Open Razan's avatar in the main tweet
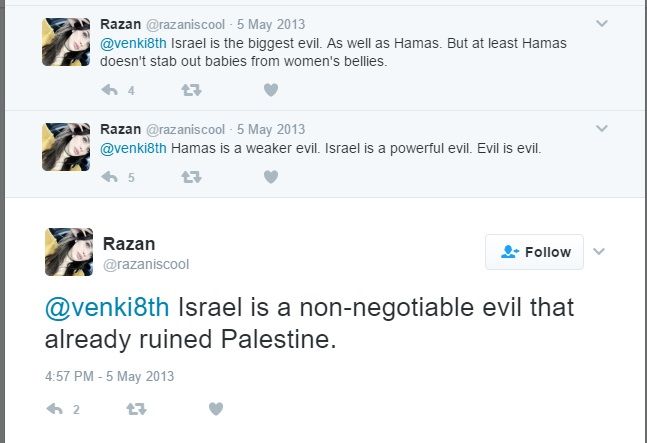Screen dimensions: 647x443 (69, 252)
